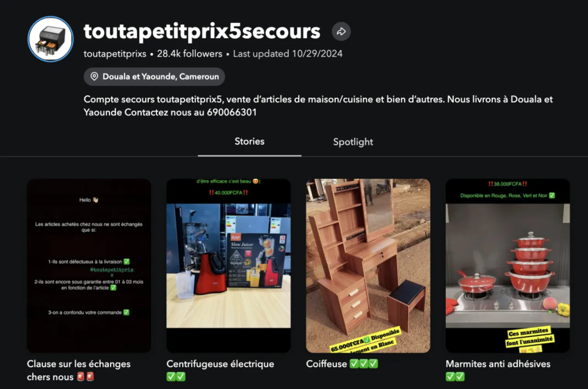Click the toutapetitprixs username text
Image resolution: width=588 pixels, height=389 pixels.
pos(115,54)
